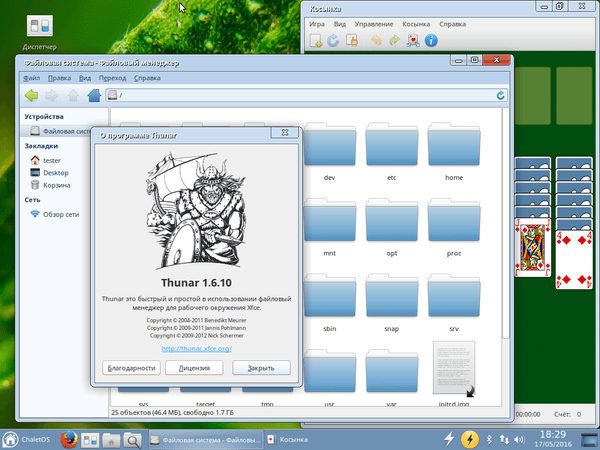Click the back arrow in Thunar toolbar
Viewport: 600px width, 450px height.
pos(31,96)
